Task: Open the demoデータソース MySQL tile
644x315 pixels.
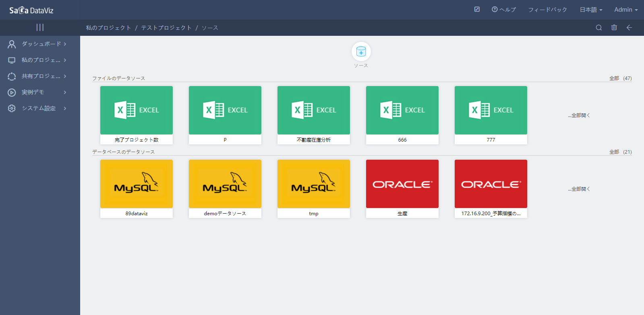Action: tap(225, 189)
